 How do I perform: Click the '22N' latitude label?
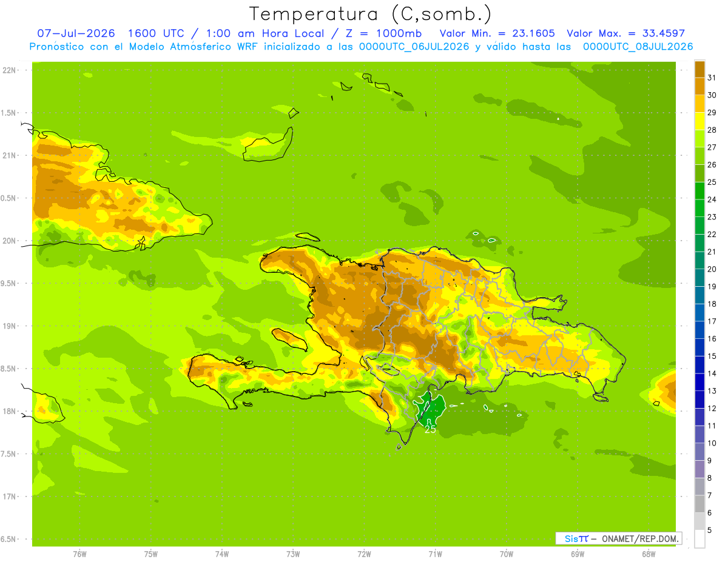coord(8,70)
